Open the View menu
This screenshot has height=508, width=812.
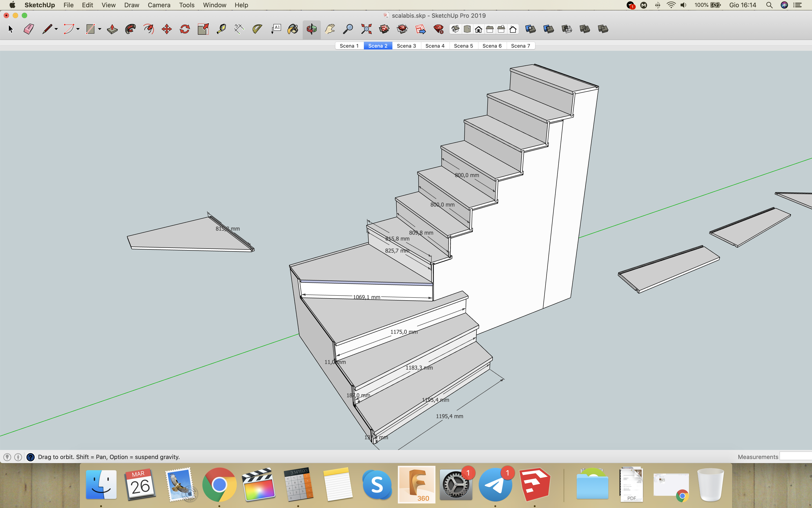coord(108,5)
